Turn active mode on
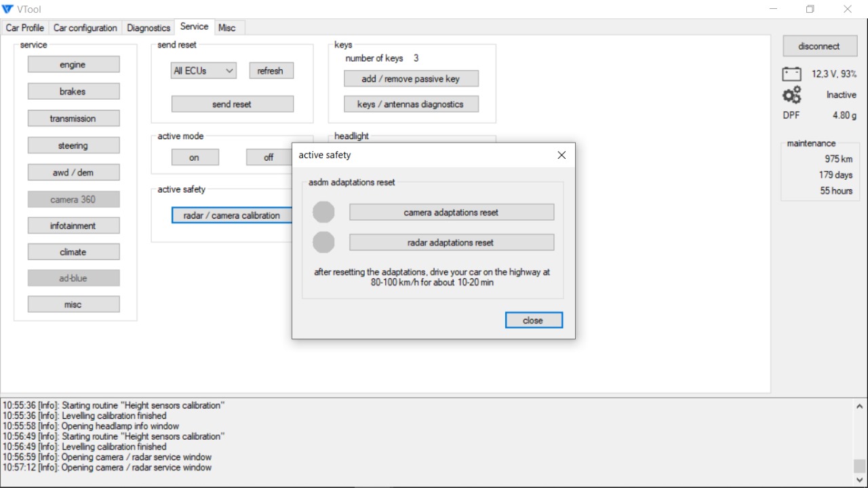The image size is (868, 488). pos(195,157)
